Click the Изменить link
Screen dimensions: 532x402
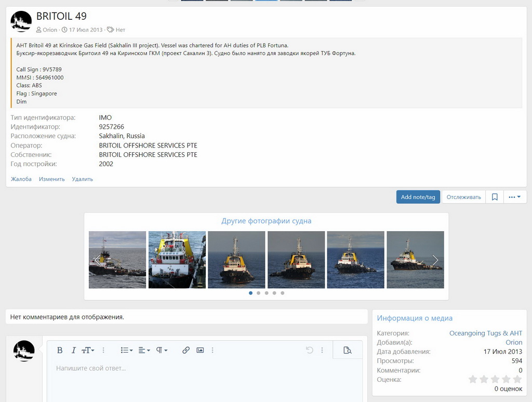(51, 179)
